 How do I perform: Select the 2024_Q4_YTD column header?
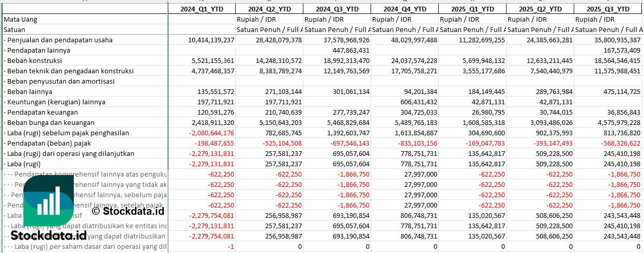click(405, 9)
